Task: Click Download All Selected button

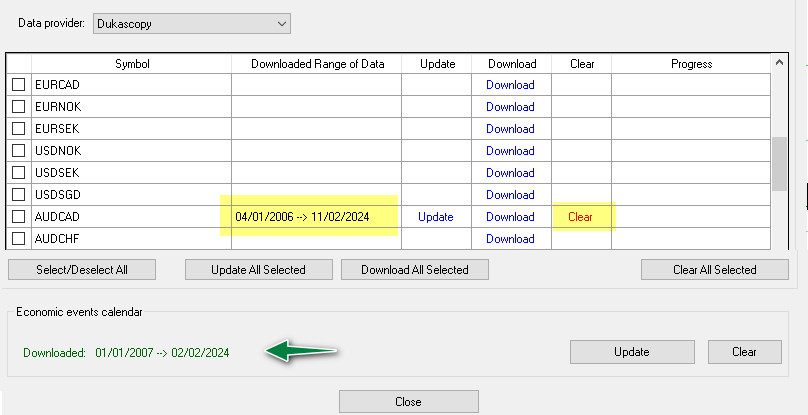Action: click(x=415, y=270)
